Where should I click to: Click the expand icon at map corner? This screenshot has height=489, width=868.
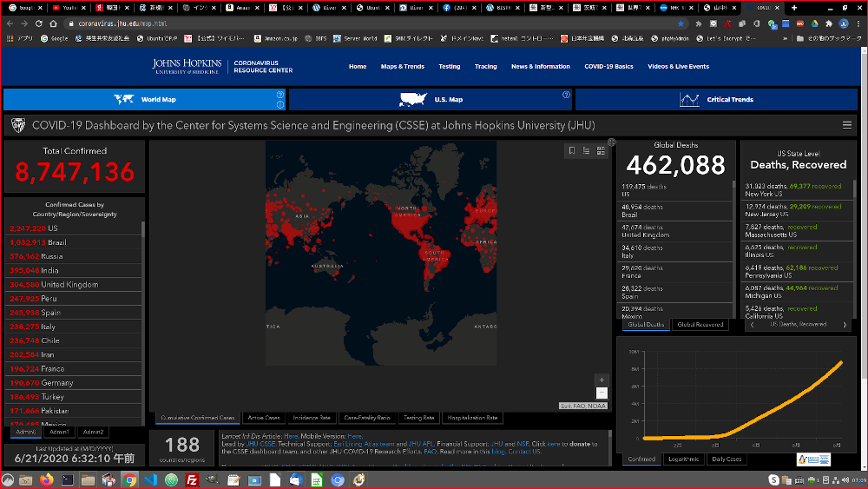pos(612,142)
